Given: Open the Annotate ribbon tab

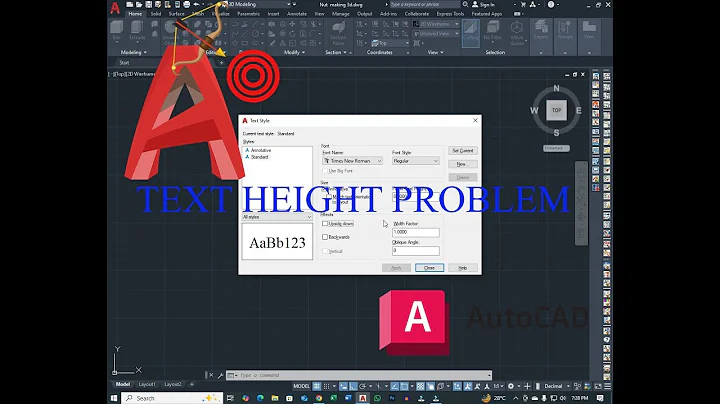Looking at the screenshot, I should 297,14.
